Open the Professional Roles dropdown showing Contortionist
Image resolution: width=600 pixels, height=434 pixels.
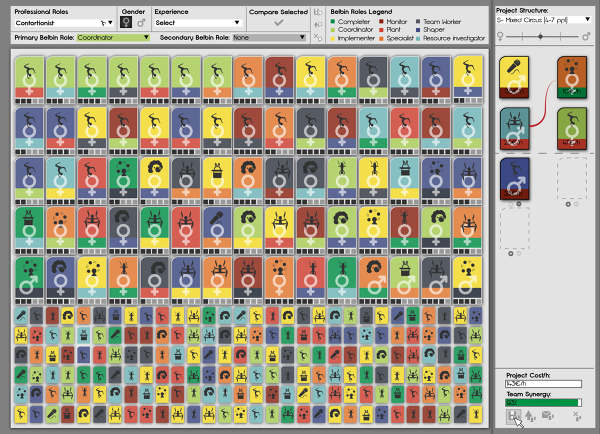click(64, 23)
